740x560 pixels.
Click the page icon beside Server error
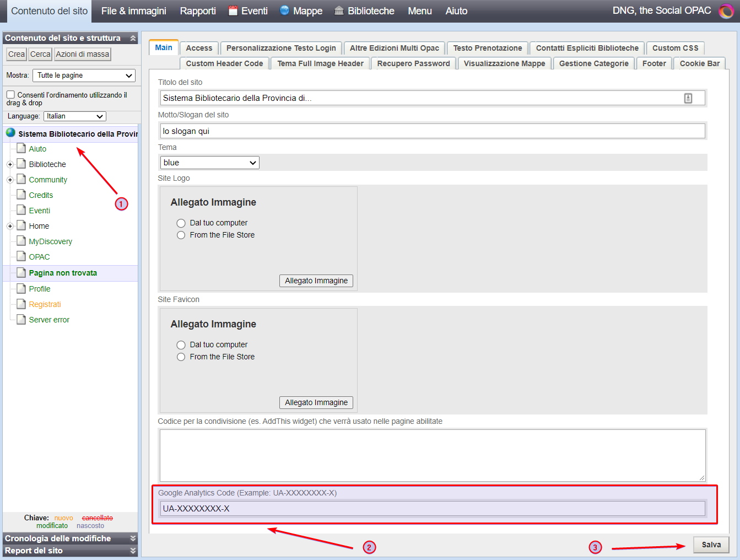click(21, 319)
